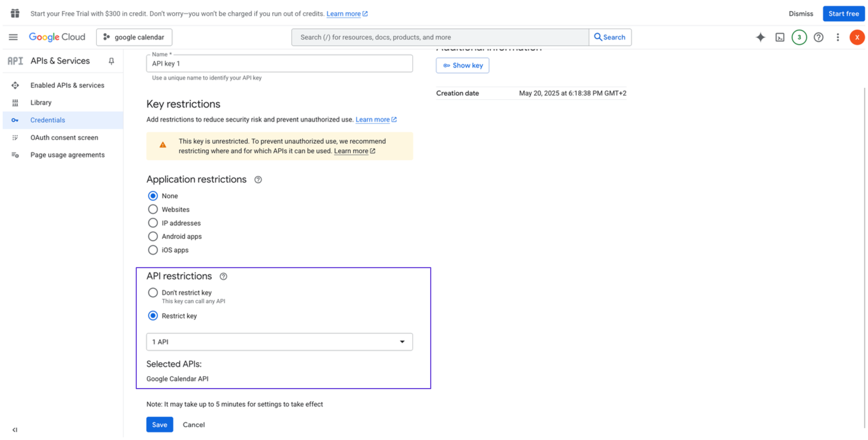Select the IP addresses restriction option
Image resolution: width=868 pixels, height=440 pixels.
point(153,223)
